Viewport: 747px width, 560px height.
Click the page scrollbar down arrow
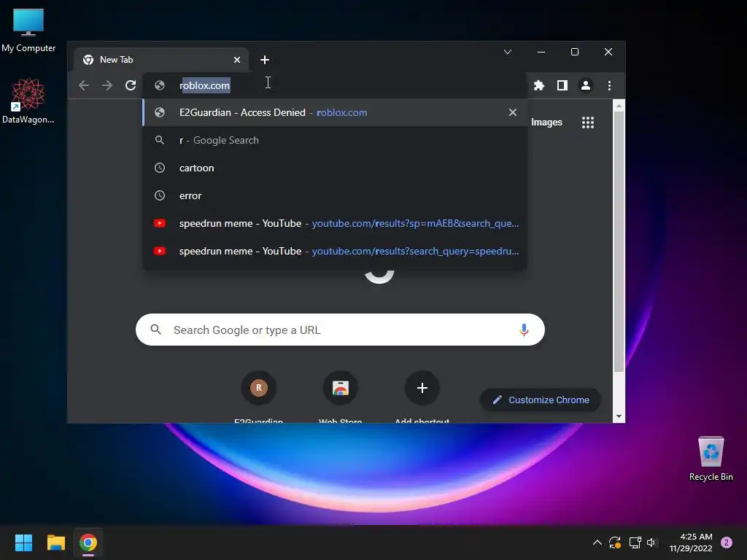coord(619,416)
